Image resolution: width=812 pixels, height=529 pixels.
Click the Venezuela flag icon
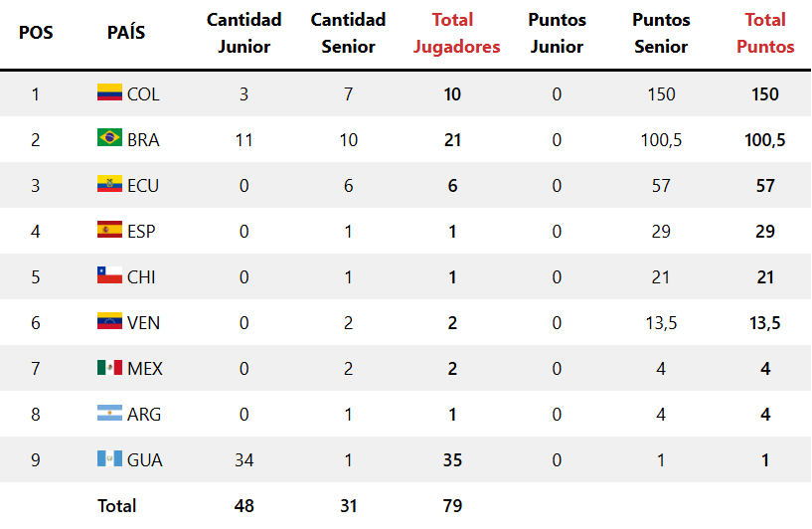click(x=109, y=321)
